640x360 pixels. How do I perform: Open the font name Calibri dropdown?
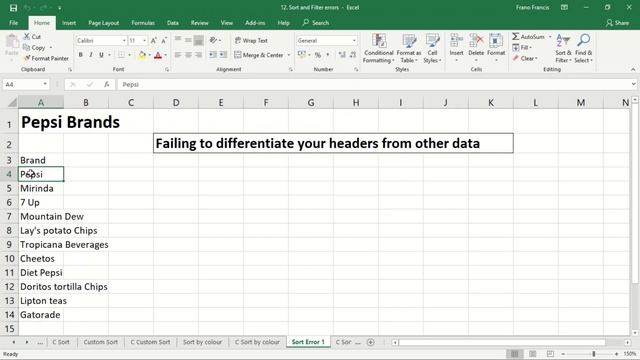124,41
